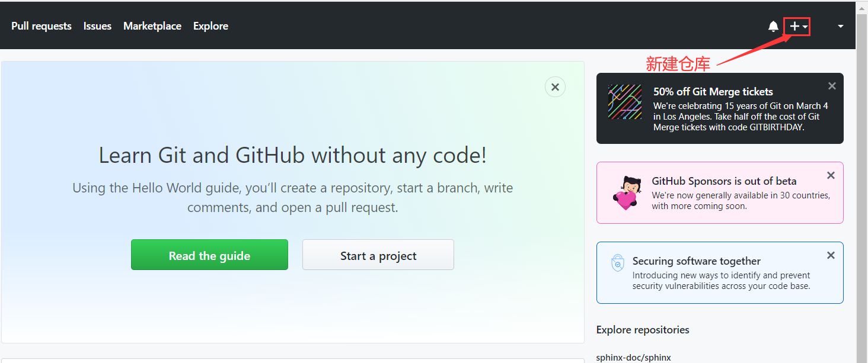This screenshot has width=868, height=363.
Task: Go to Pull requests
Action: (x=42, y=26)
